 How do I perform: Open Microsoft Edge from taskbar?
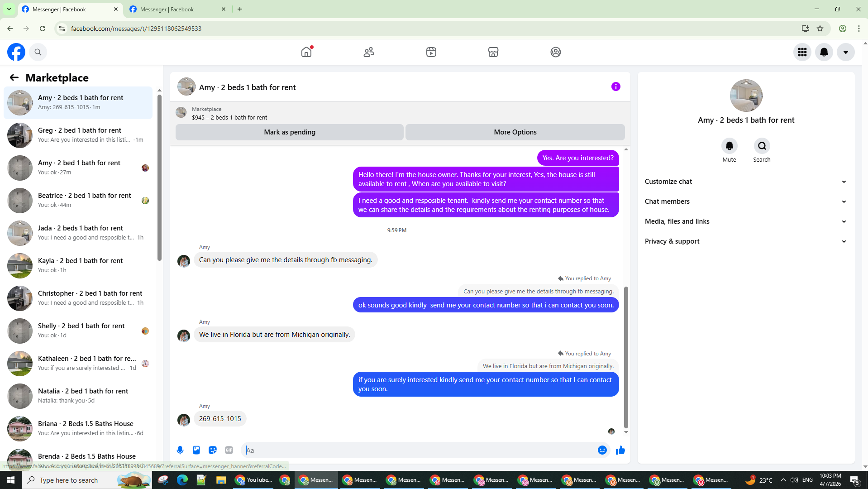(x=182, y=480)
